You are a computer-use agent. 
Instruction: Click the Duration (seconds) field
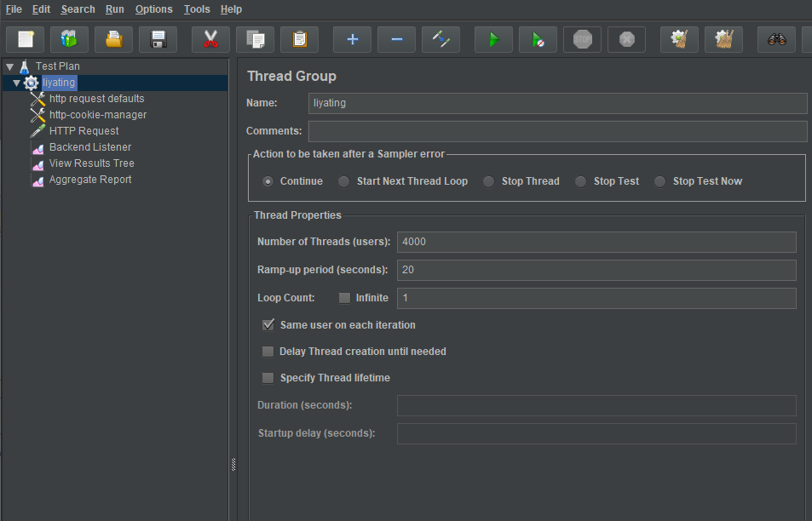pyautogui.click(x=596, y=405)
